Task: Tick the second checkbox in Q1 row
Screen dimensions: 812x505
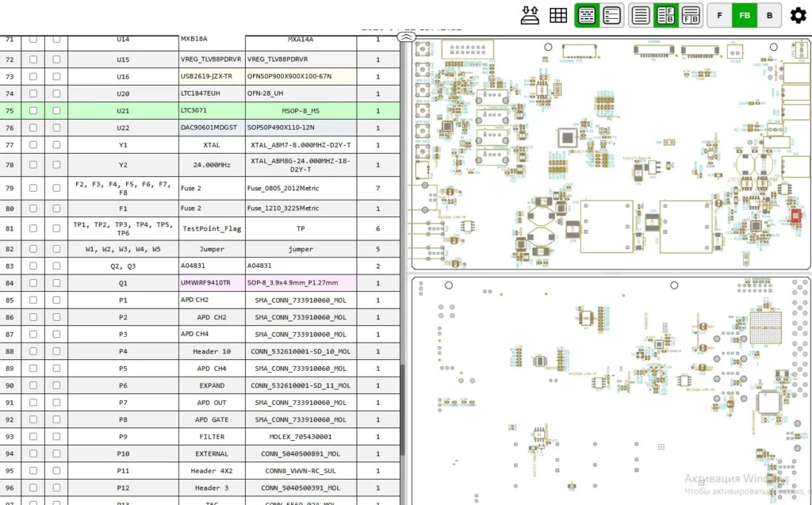Action: pos(56,283)
